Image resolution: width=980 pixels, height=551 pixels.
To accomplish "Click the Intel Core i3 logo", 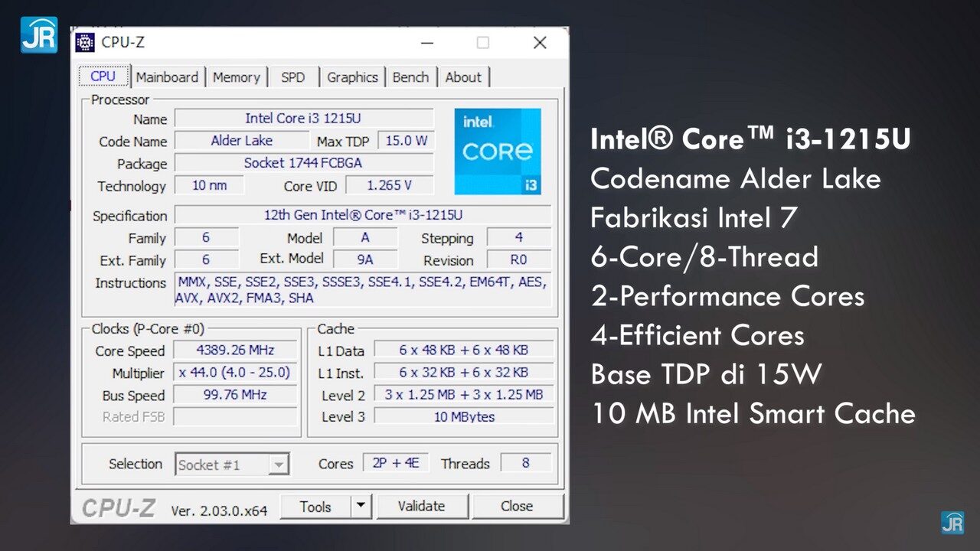I will tap(497, 152).
